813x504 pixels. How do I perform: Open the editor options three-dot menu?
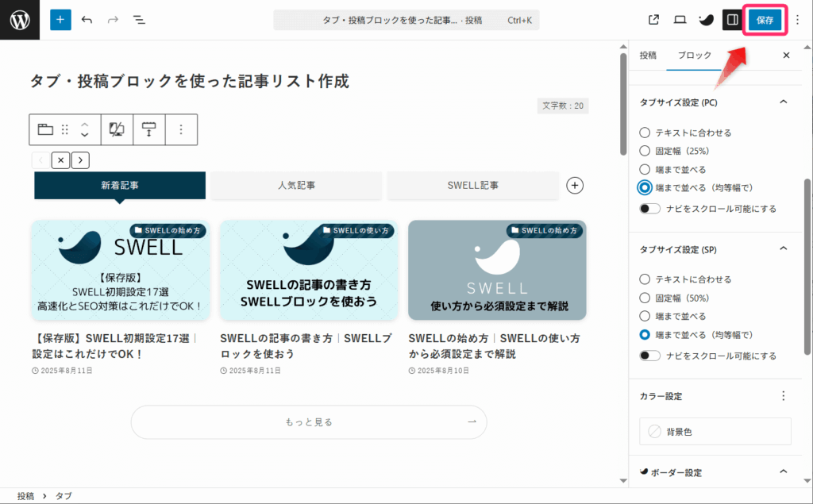pyautogui.click(x=797, y=20)
